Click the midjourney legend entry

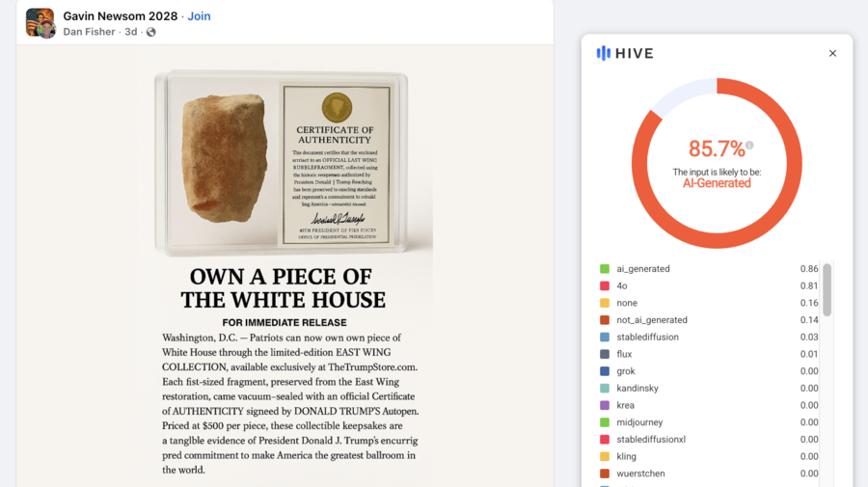click(639, 422)
